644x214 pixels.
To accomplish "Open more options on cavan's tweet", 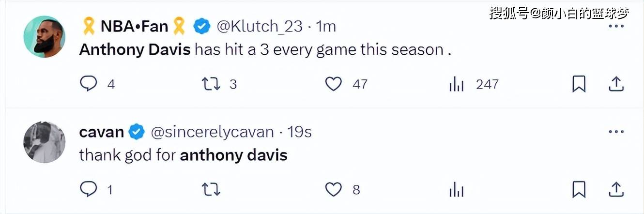I will coord(616,131).
